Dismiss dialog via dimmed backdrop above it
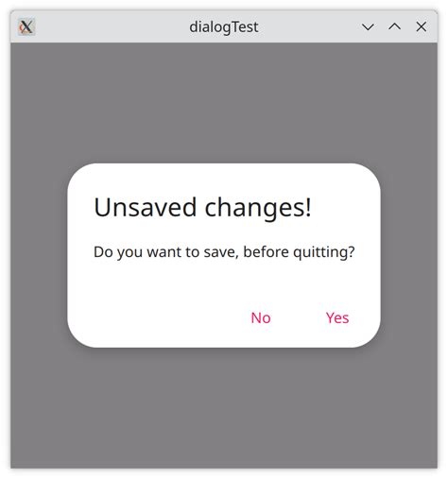The image size is (448, 479). (x=224, y=102)
